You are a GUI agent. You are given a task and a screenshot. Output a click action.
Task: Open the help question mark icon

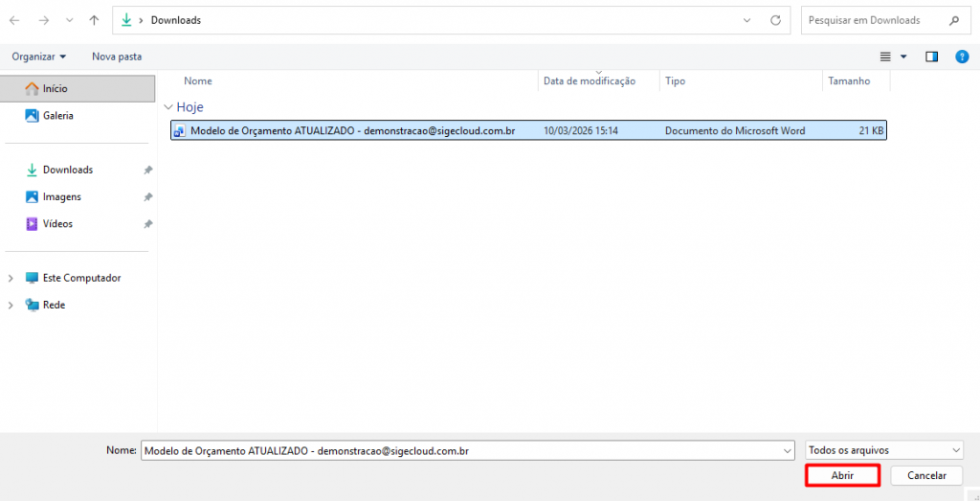coord(962,57)
